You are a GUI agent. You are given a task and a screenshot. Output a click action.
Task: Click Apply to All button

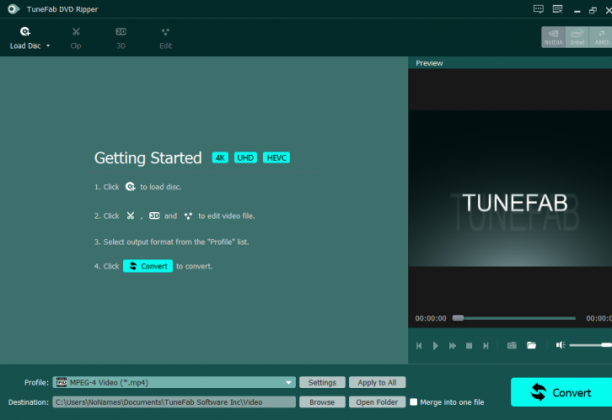[377, 383]
